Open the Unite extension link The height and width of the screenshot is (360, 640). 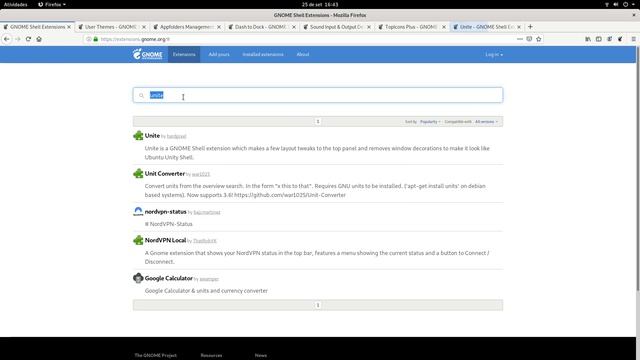coord(152,136)
